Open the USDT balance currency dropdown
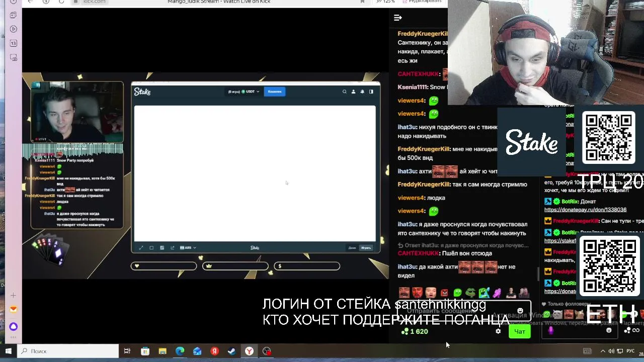 point(244,92)
